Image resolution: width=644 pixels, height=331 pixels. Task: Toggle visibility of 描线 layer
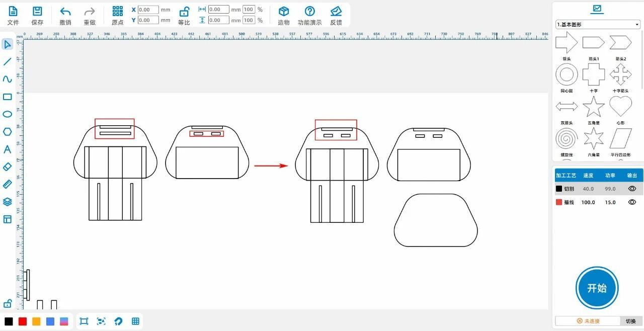click(x=632, y=202)
